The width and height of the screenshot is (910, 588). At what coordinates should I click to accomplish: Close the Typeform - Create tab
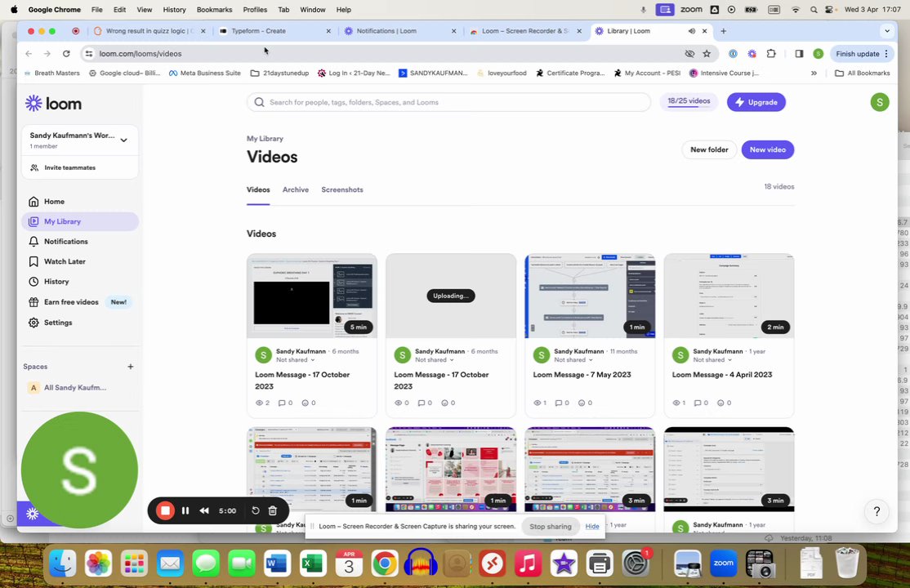pyautogui.click(x=328, y=31)
